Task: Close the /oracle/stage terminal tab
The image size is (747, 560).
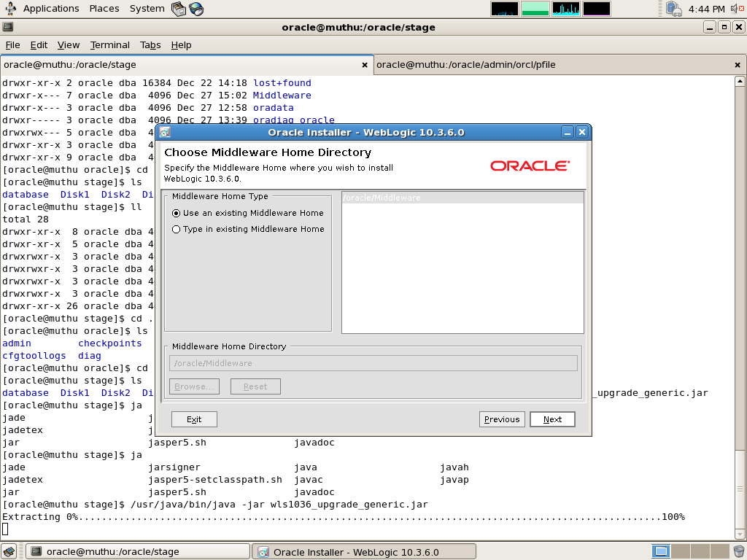Action: 365,65
